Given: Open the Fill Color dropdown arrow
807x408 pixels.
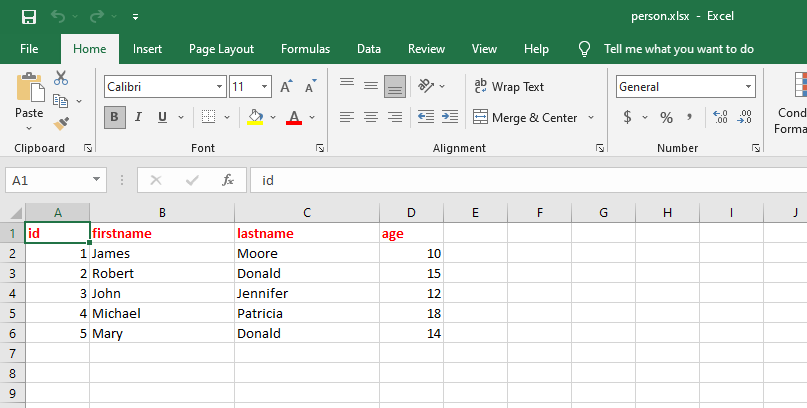Looking at the screenshot, I should [x=273, y=118].
